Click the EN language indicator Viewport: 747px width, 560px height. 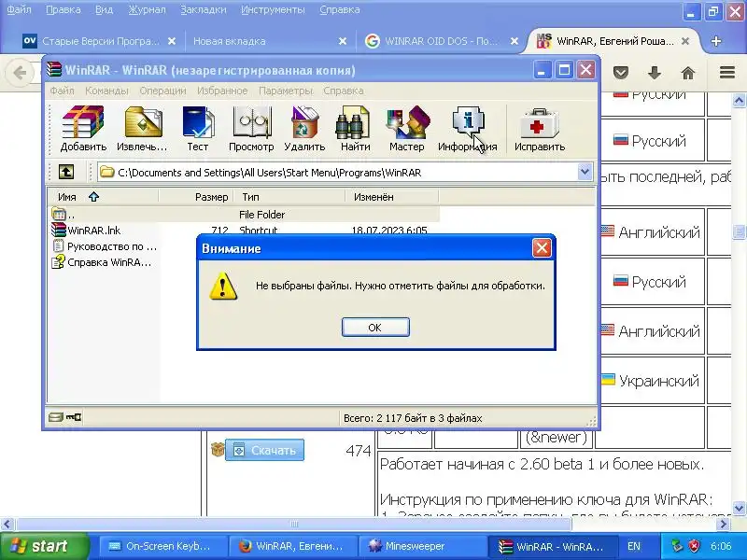point(634,546)
